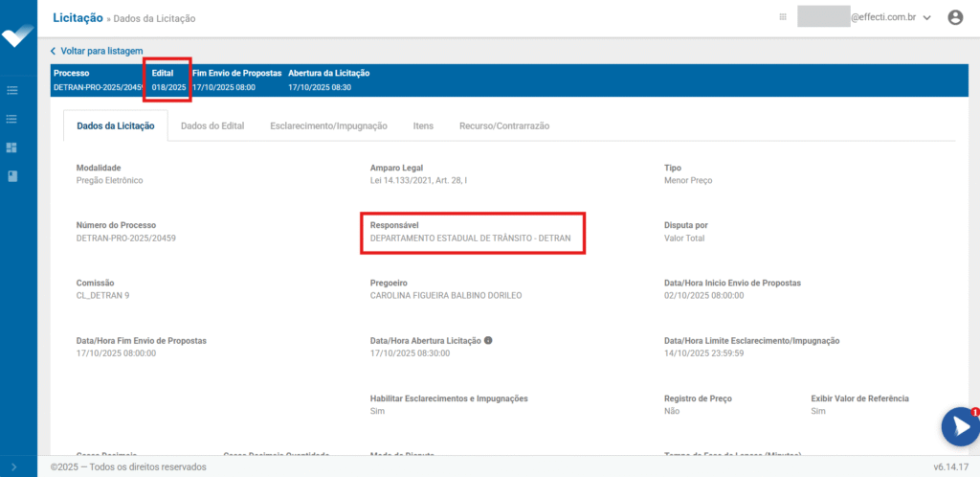Screen dimensions: 980x477
Task: Click the Edital 018/2025 header field
Action: [168, 80]
